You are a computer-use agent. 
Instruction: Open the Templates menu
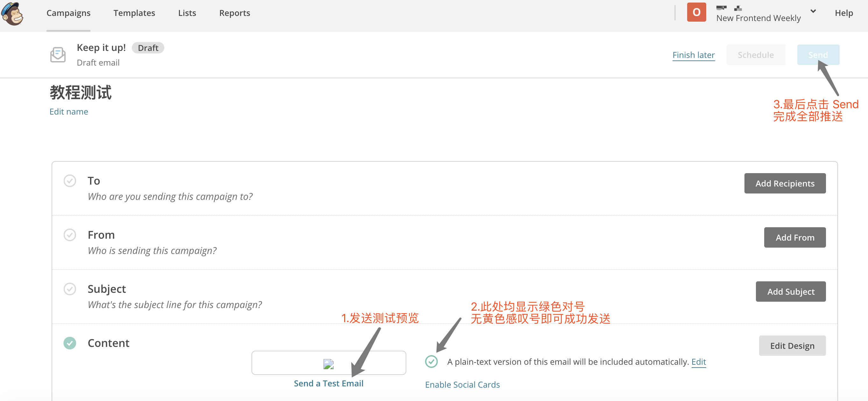click(x=134, y=13)
